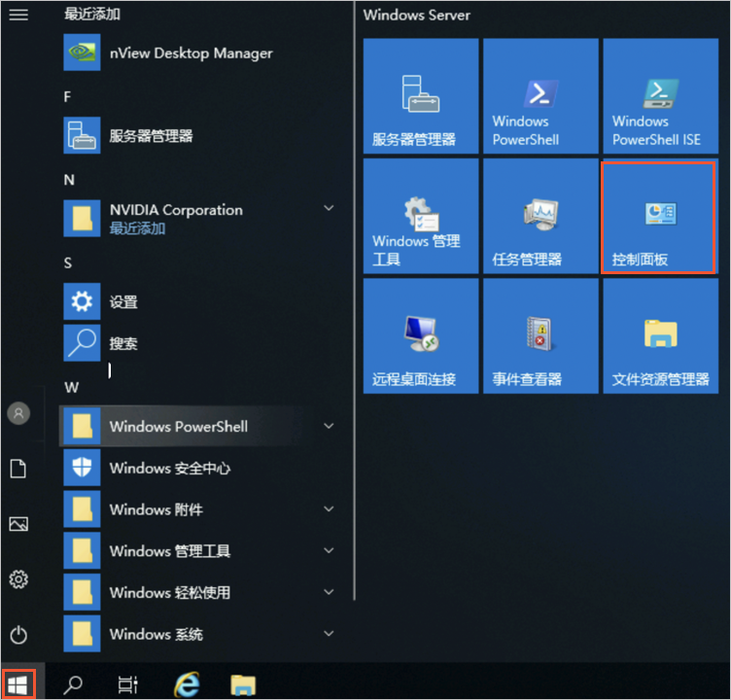The image size is (731, 700).
Task: Open nView Desktop Manager from list
Action: coord(190,53)
